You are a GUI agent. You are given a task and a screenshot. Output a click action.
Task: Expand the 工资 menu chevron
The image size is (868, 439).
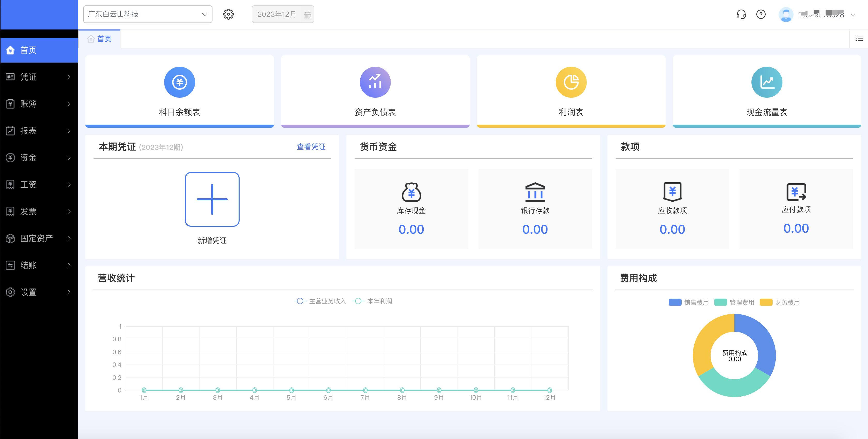tap(69, 184)
